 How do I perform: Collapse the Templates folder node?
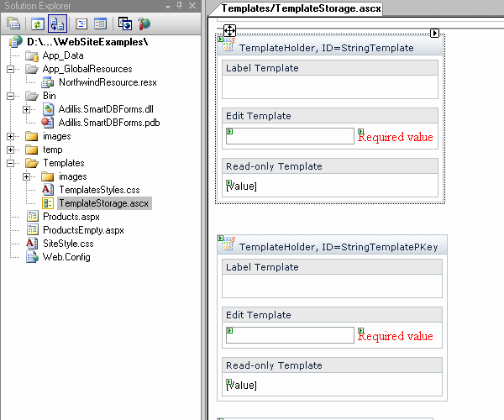tap(10, 164)
